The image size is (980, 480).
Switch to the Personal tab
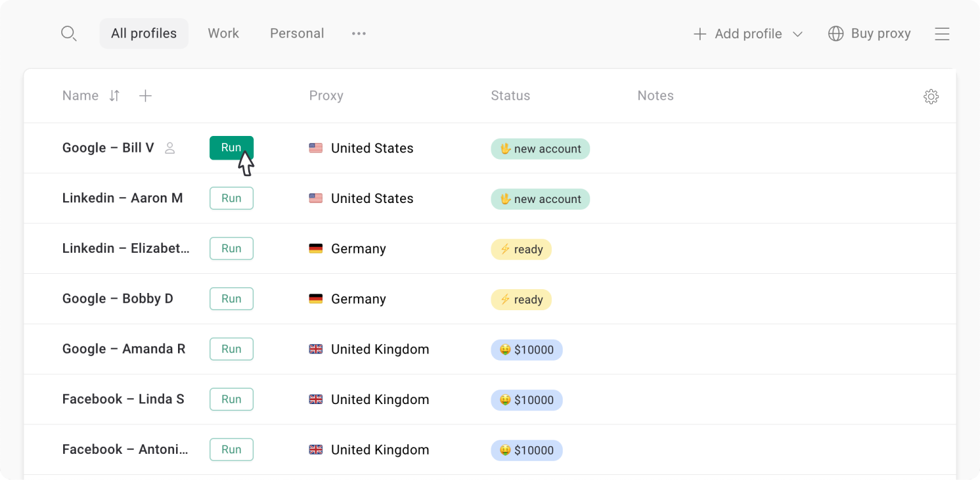point(297,33)
